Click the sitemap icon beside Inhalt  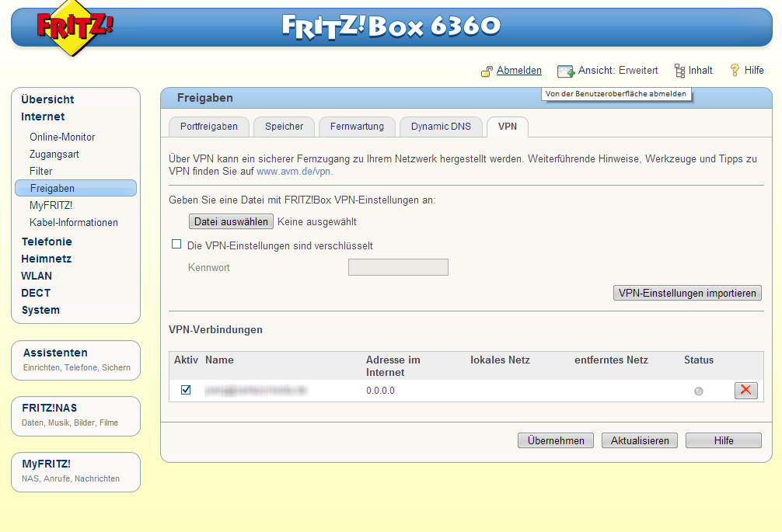pyautogui.click(x=679, y=71)
